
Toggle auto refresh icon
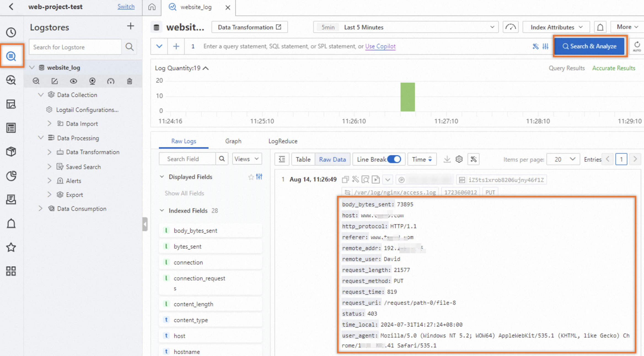(x=637, y=46)
